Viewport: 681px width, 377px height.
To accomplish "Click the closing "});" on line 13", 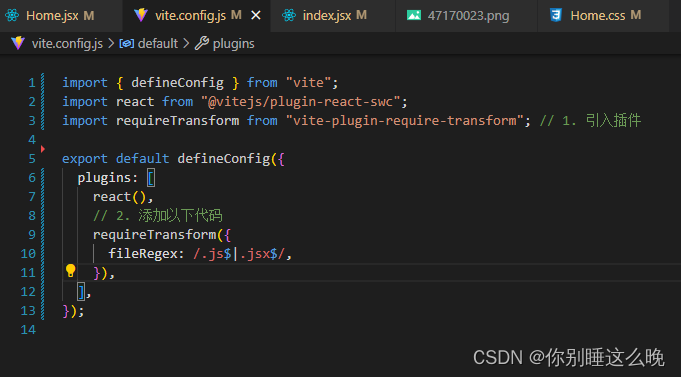I will (x=73, y=311).
